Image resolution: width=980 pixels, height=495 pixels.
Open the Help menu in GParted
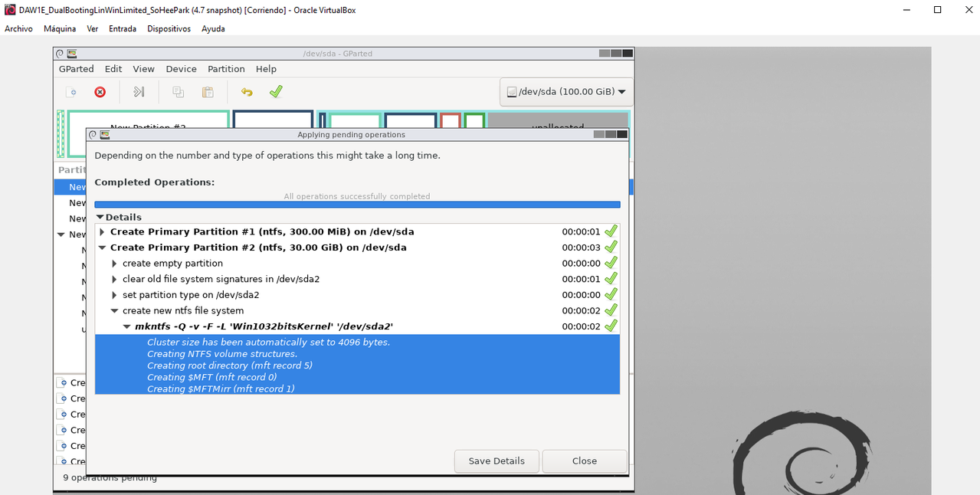coord(266,69)
